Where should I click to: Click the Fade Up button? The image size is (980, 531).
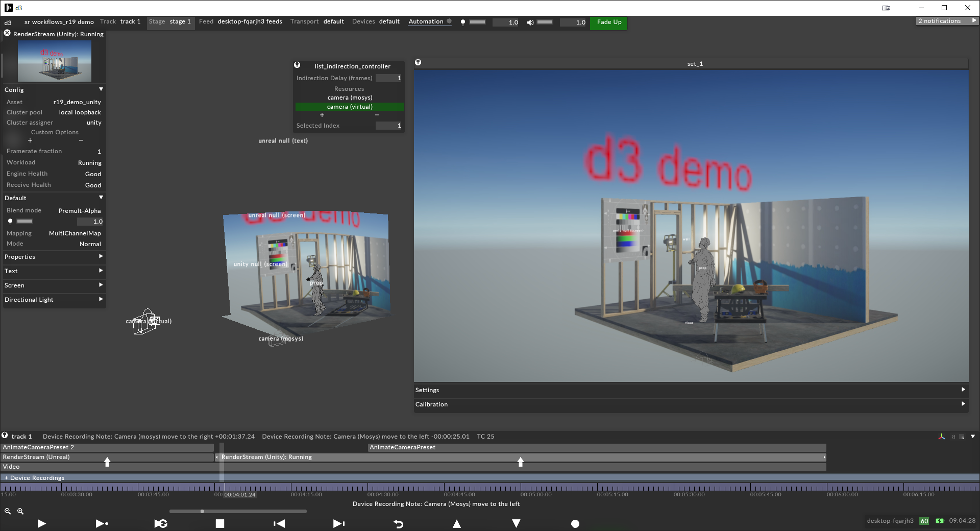[x=609, y=22]
